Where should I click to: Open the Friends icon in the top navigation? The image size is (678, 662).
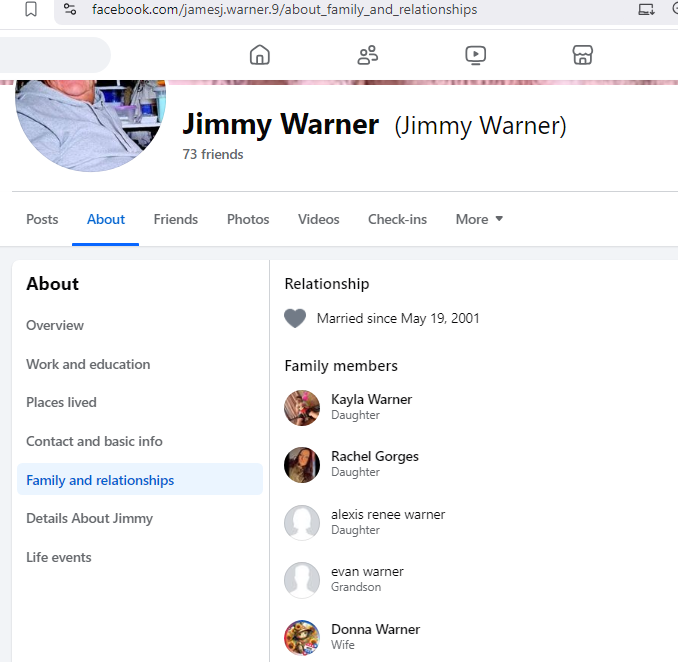(368, 55)
